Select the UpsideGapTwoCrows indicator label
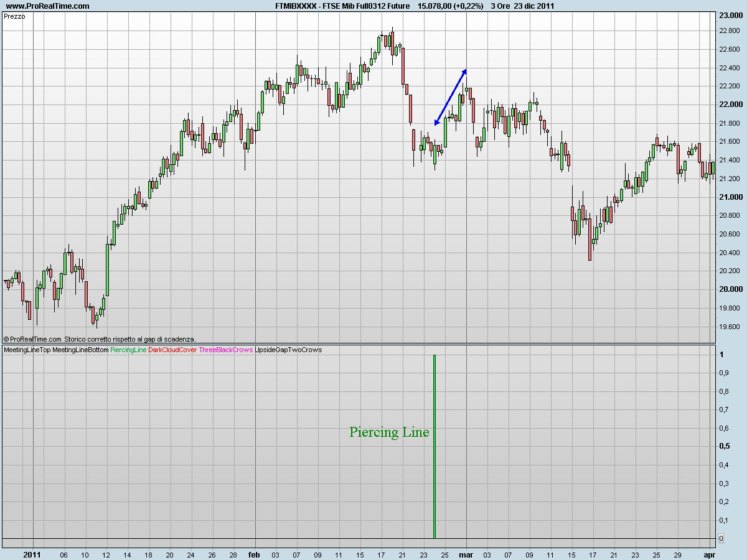Screen dimensions: 747x560 click(x=288, y=350)
